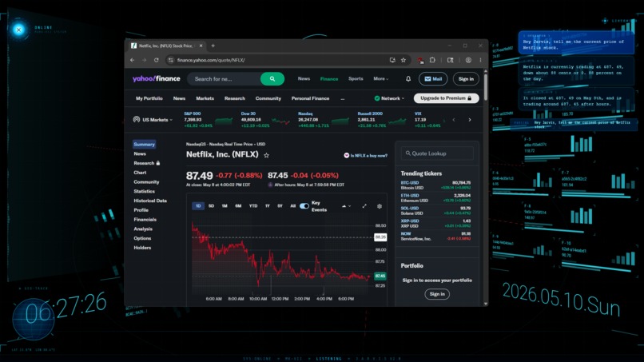Click the browser forward arrow
644x362 pixels.
[144, 60]
